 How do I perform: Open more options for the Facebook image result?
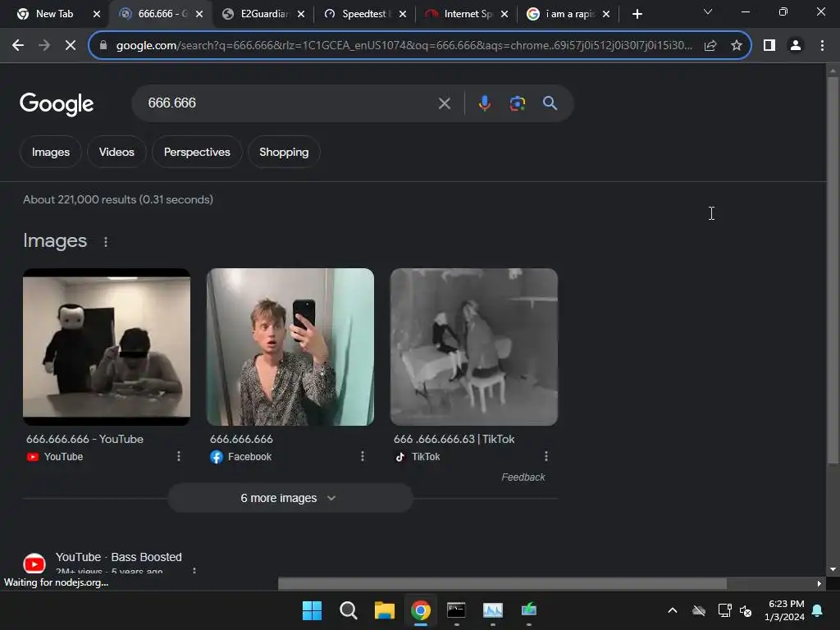[362, 456]
